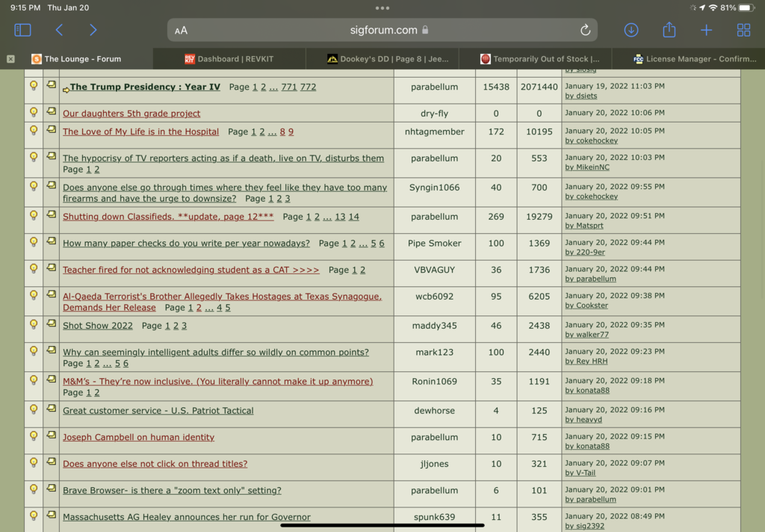This screenshot has height=532, width=765.
Task: View last poster walker77 profile
Action: (x=587, y=335)
